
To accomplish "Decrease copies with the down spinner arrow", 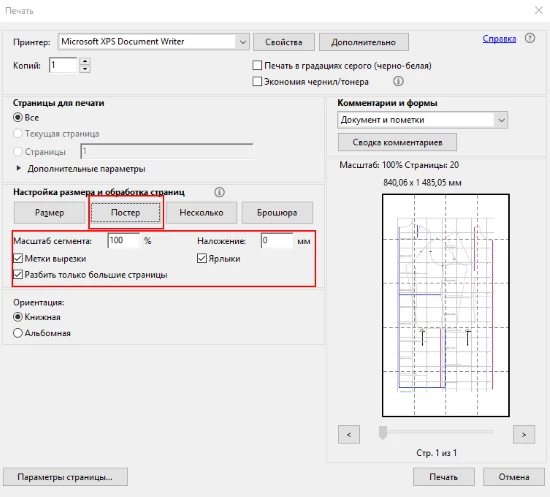I will tap(85, 69).
